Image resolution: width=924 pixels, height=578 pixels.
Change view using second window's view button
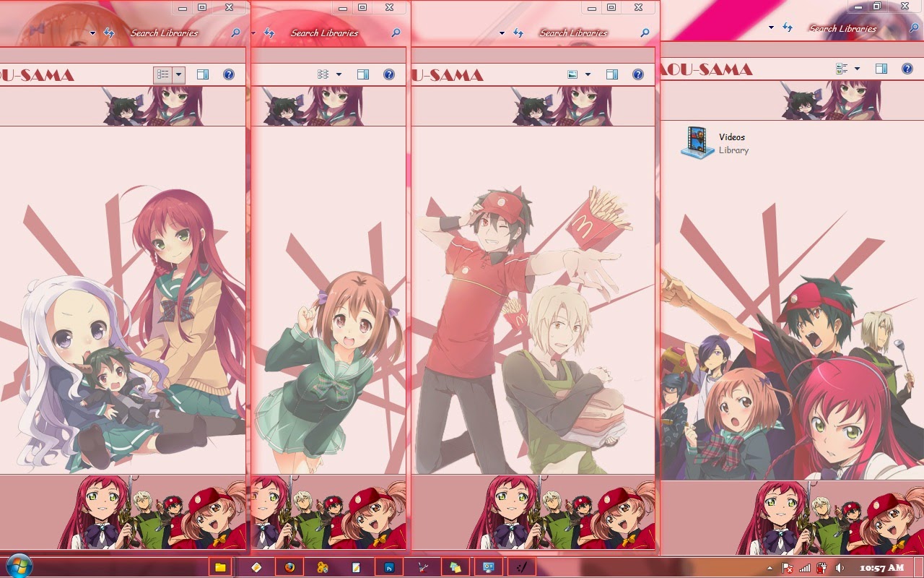[323, 74]
